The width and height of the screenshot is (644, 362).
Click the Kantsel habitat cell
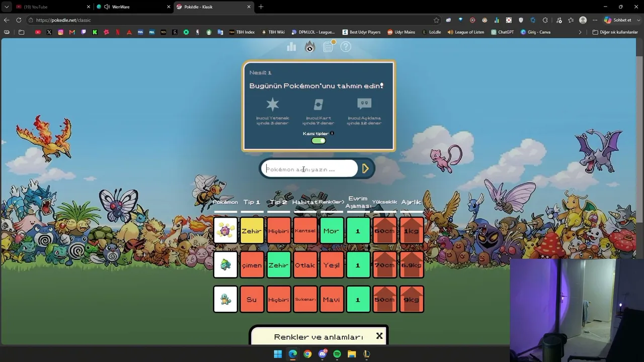coord(305,231)
